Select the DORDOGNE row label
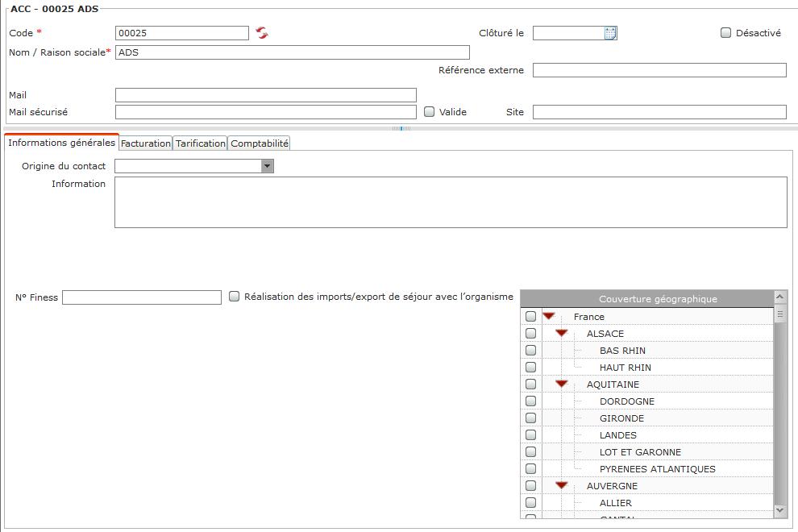798x532 pixels. point(627,401)
